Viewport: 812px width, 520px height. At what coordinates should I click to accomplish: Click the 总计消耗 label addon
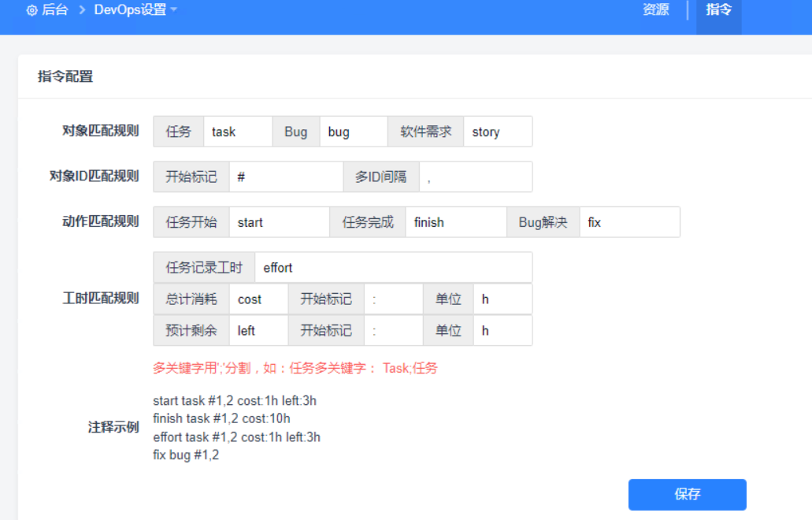[x=191, y=299]
